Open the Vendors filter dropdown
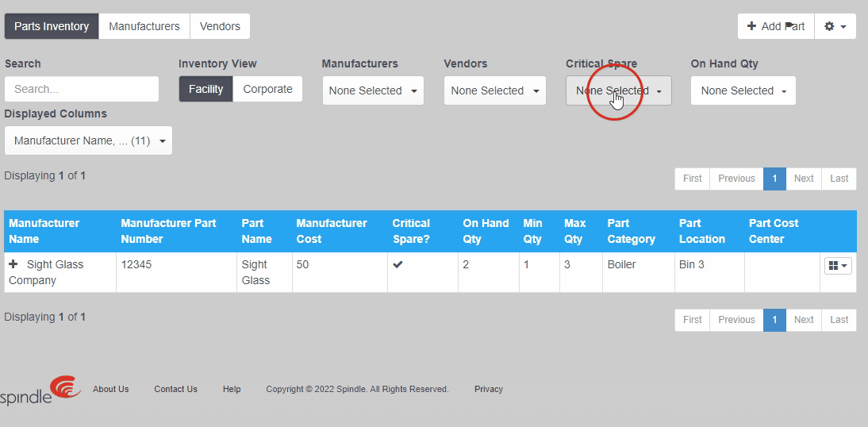Screen dimensions: 868x427 pyautogui.click(x=495, y=90)
